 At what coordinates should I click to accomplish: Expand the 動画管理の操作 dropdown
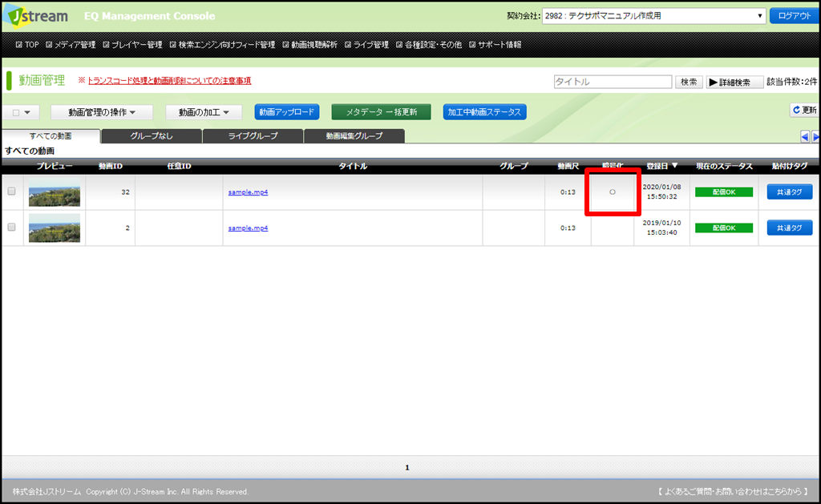click(102, 113)
